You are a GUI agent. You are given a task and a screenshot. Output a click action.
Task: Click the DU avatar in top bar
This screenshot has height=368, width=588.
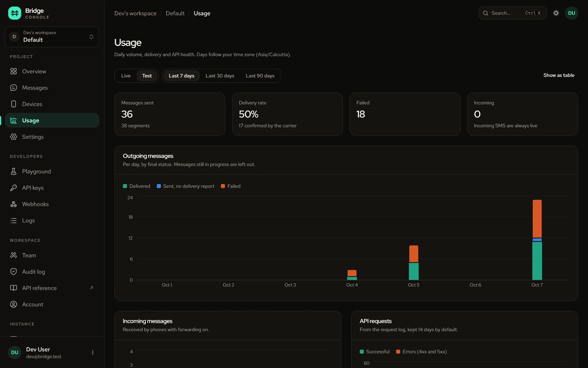[572, 13]
